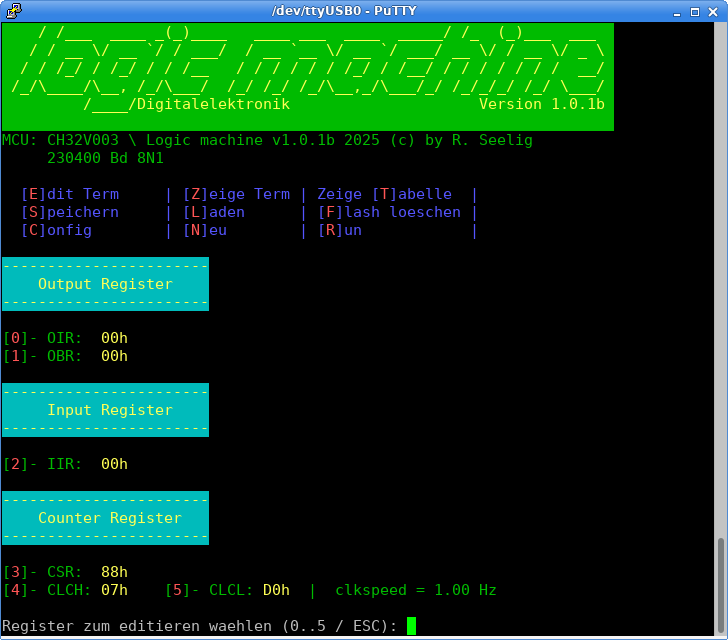Select the [Z]eige Term option

(x=236, y=194)
